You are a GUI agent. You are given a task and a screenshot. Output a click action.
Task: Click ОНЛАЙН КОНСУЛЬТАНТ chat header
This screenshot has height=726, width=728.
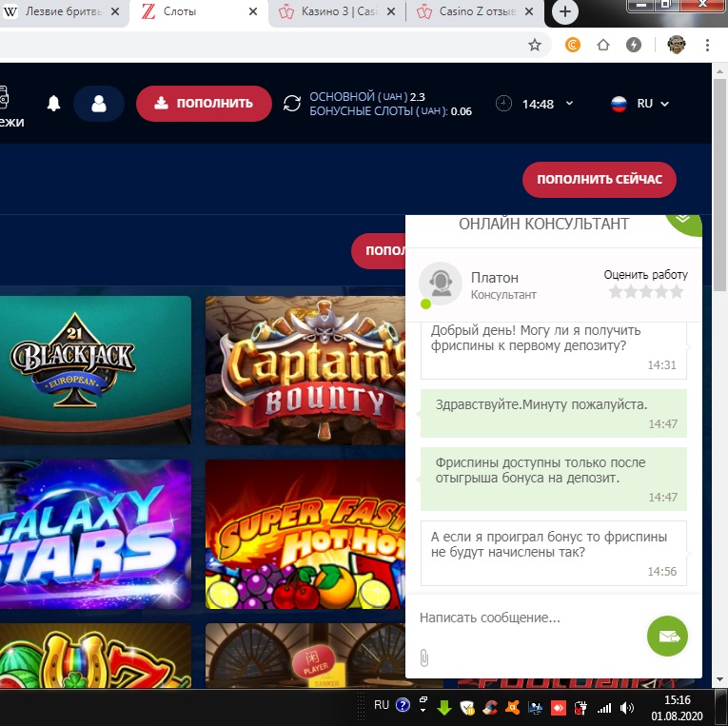[543, 225]
